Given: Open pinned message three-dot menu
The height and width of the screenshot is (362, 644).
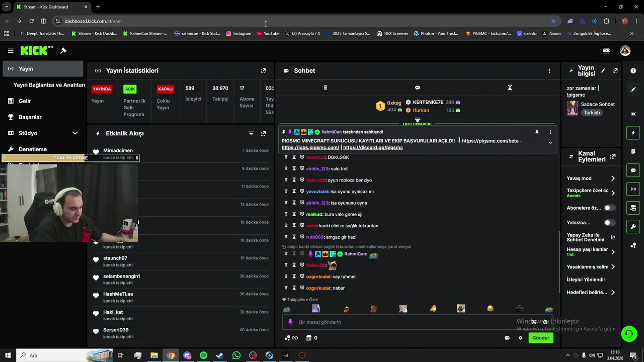Looking at the screenshot, I should click(550, 132).
